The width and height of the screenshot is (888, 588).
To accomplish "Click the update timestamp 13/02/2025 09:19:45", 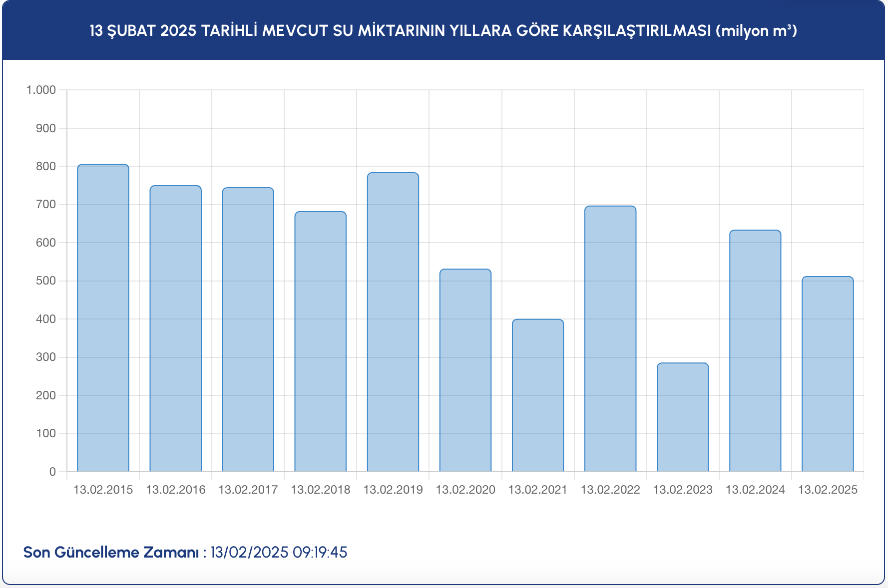I will click(x=279, y=553).
